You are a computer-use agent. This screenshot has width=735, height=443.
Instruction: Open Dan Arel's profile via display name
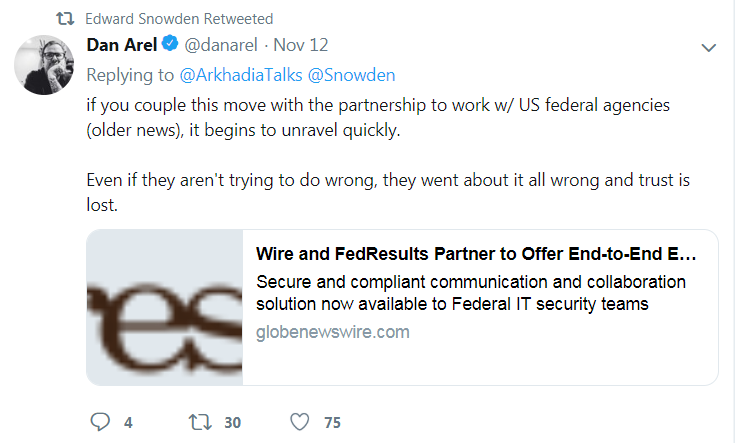click(x=123, y=46)
